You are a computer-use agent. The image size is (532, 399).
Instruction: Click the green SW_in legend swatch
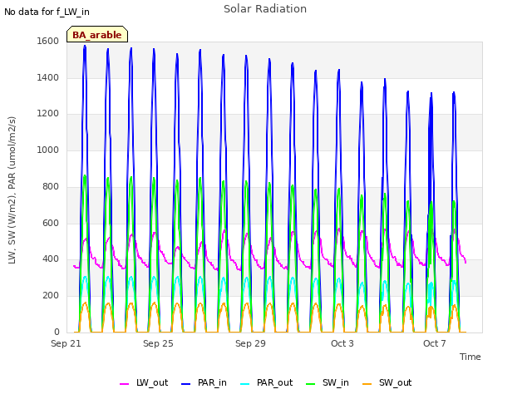coord(310,384)
